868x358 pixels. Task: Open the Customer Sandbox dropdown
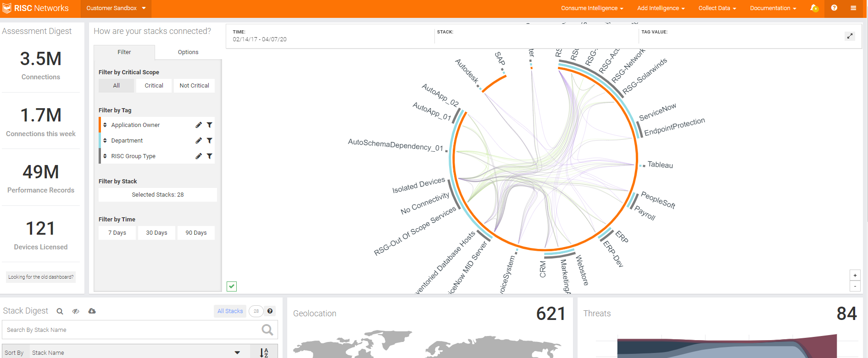pyautogui.click(x=116, y=8)
